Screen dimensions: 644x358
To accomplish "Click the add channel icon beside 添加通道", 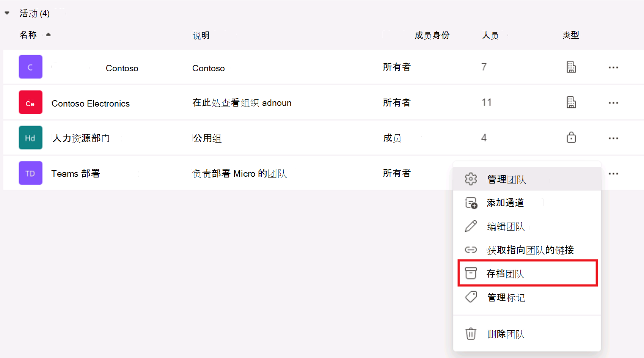I will tap(471, 203).
